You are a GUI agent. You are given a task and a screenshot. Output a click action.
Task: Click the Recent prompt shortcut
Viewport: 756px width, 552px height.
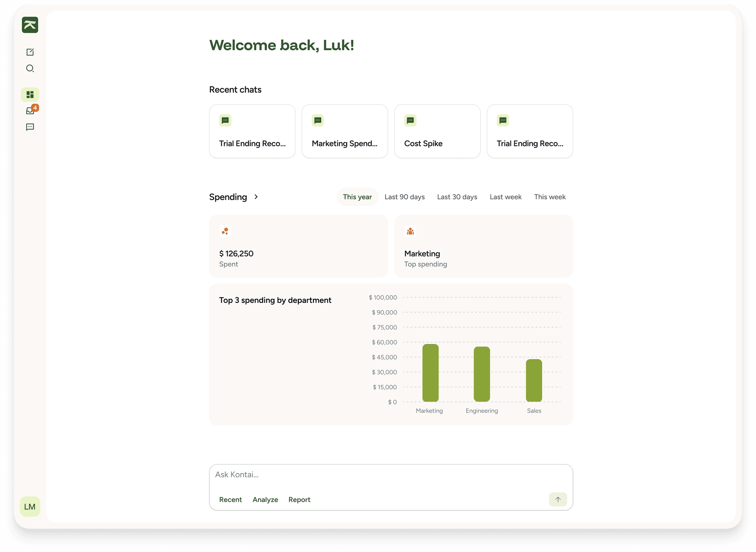(230, 500)
